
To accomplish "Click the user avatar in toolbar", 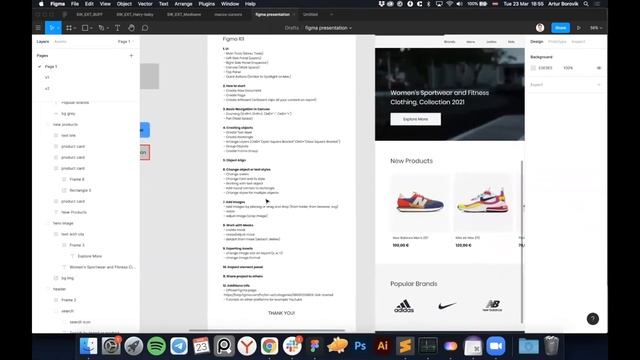I will [540, 27].
